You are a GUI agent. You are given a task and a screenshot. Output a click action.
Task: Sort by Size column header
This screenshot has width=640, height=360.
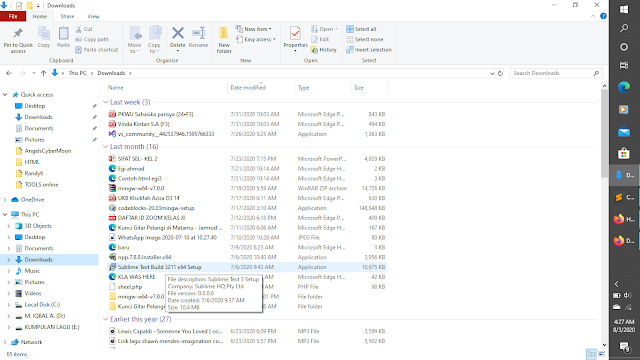359,87
